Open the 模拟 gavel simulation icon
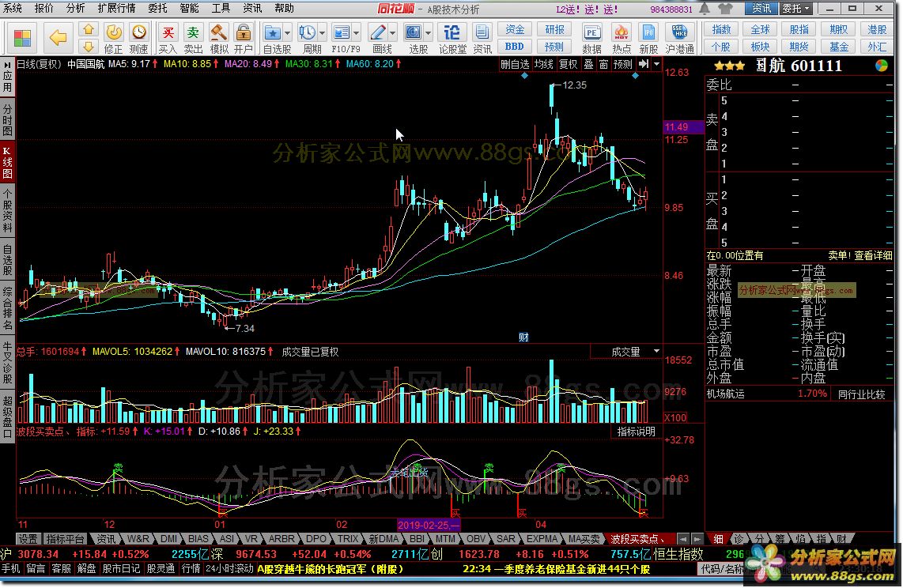This screenshot has height=588, width=903. click(x=218, y=32)
